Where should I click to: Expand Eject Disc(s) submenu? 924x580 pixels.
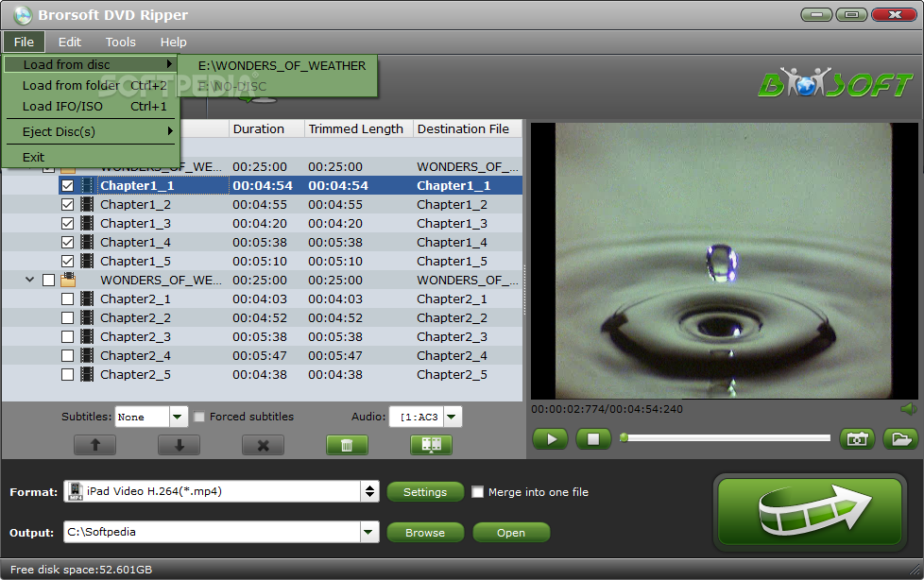point(91,131)
